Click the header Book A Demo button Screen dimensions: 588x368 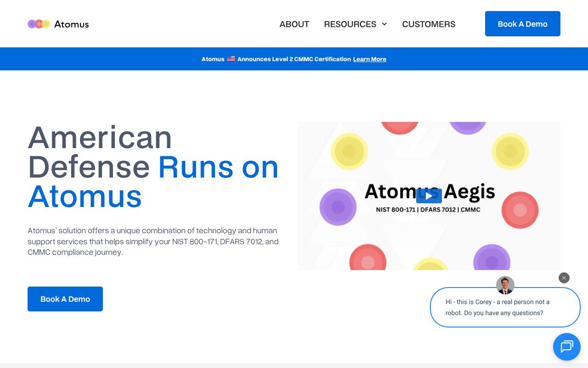pyautogui.click(x=523, y=23)
